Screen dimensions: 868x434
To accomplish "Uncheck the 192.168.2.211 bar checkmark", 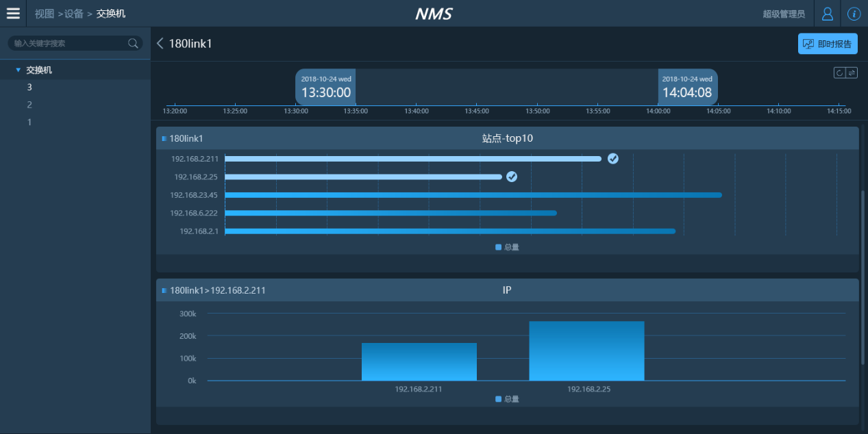I will click(x=613, y=159).
